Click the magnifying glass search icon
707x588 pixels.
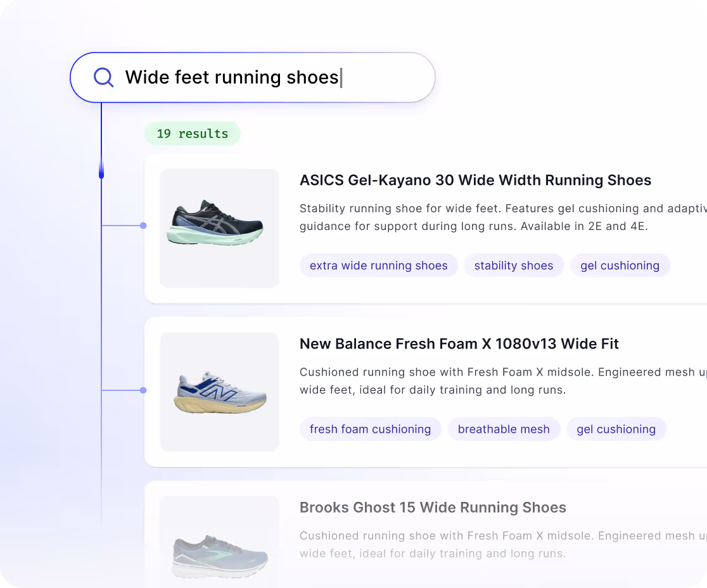[x=104, y=77]
